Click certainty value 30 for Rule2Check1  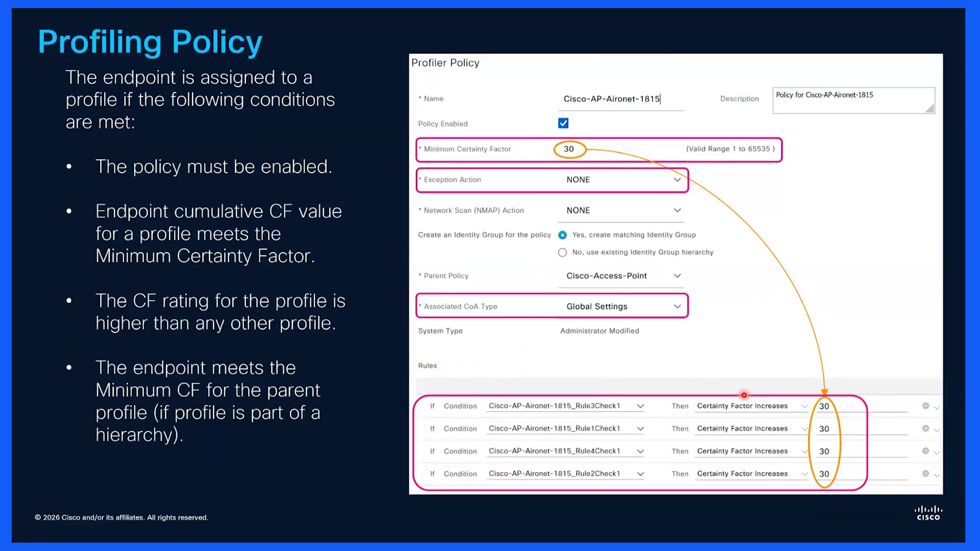824,474
